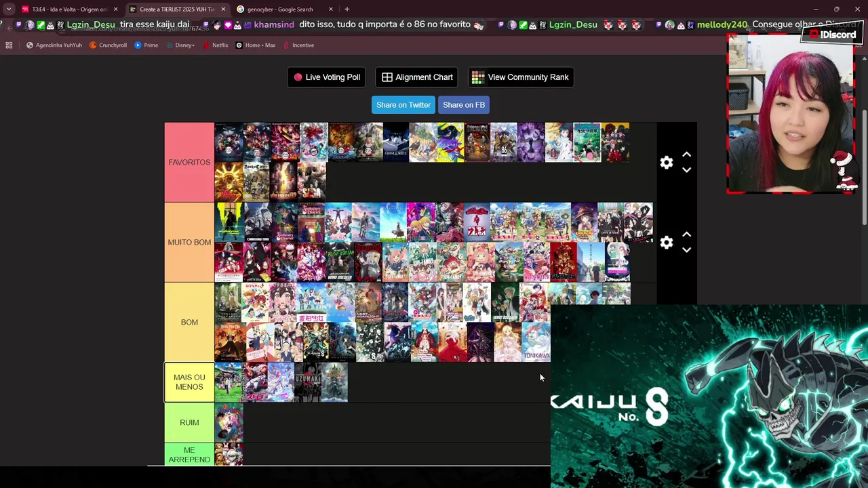Open the Crunchyroll bookmark
Viewport: 868px width, 488px height.
[x=108, y=45]
